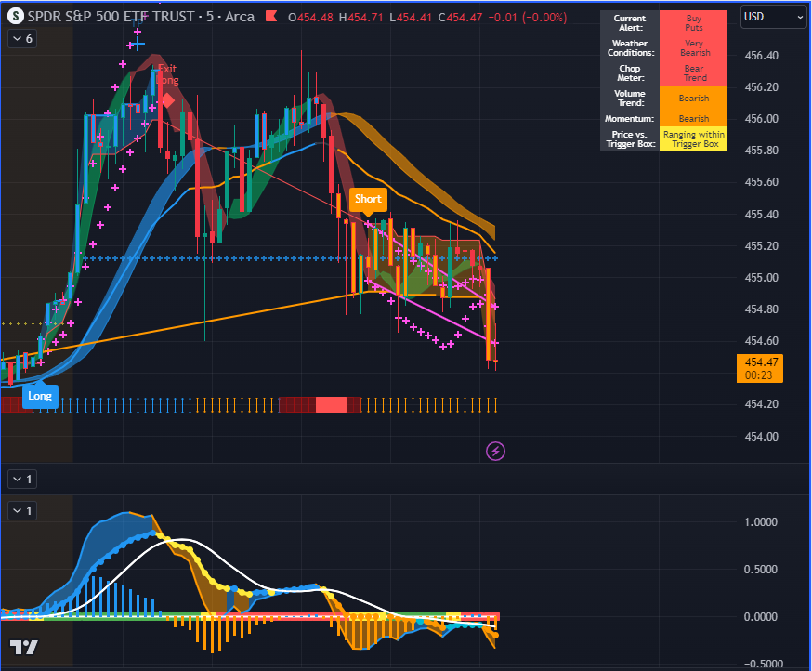
Task: Open the SPDR S&P 500 ETF TRUST symbol title
Action: tap(141, 17)
